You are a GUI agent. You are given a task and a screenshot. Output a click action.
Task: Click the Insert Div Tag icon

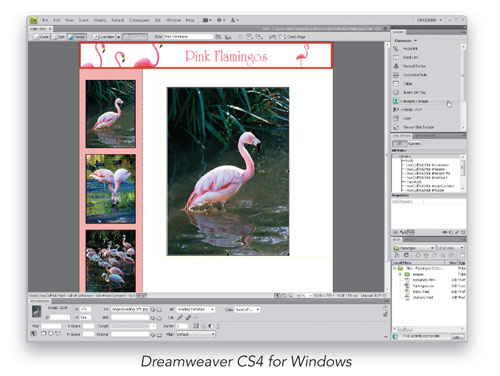(x=396, y=92)
